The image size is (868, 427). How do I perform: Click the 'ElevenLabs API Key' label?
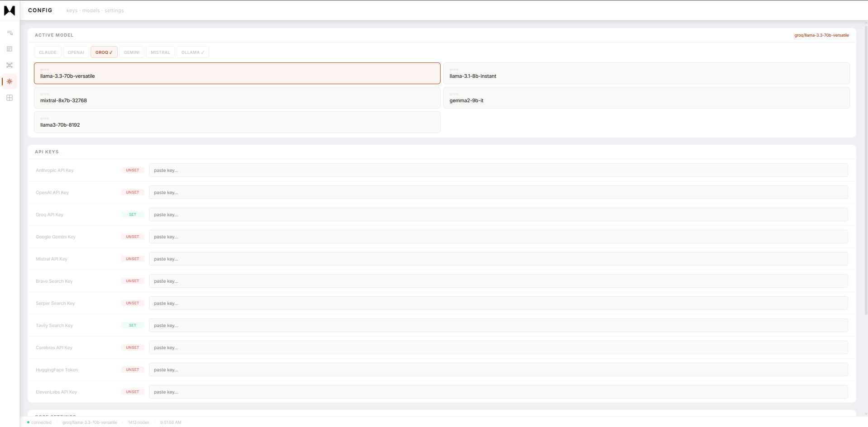(x=57, y=392)
